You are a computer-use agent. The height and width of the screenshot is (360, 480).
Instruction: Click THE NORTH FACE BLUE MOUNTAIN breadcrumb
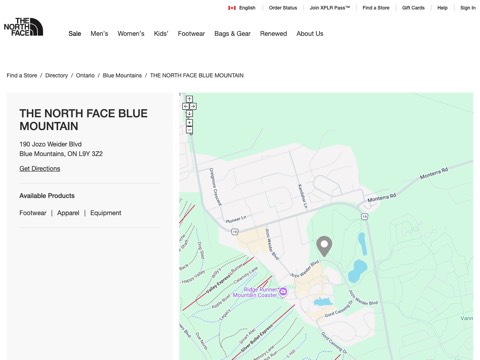pos(197,76)
